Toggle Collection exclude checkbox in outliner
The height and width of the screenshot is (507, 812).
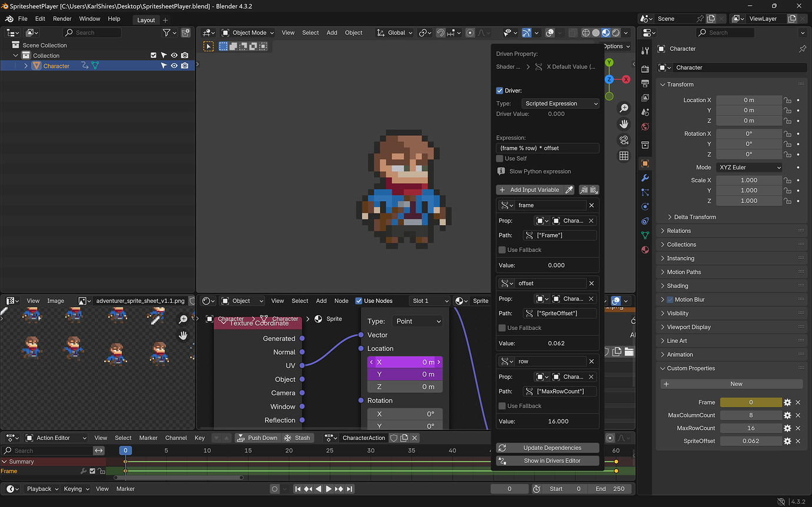pyautogui.click(x=154, y=55)
